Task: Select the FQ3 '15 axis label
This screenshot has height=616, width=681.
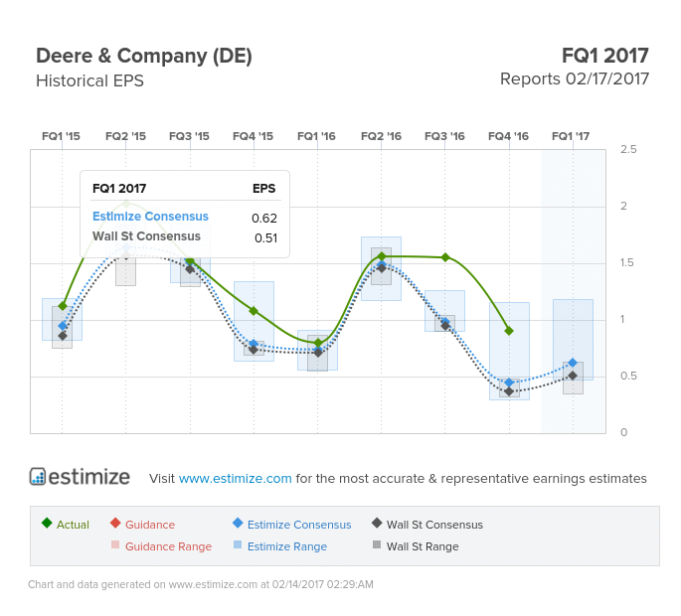Action: tap(189, 136)
